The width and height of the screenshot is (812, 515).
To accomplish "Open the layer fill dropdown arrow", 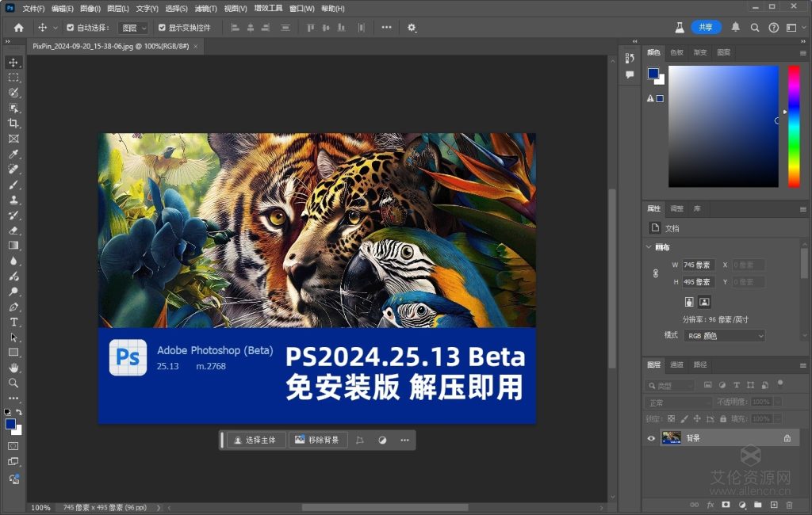I will pos(778,418).
